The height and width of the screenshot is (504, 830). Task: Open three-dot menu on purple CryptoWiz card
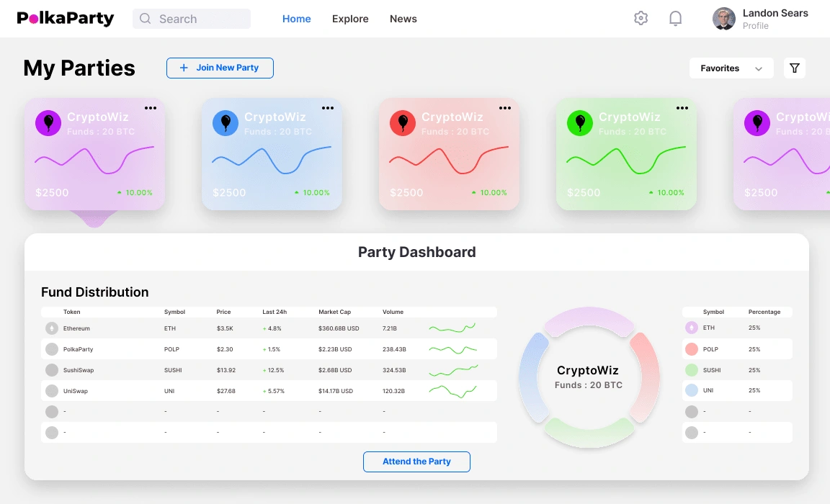tap(151, 108)
